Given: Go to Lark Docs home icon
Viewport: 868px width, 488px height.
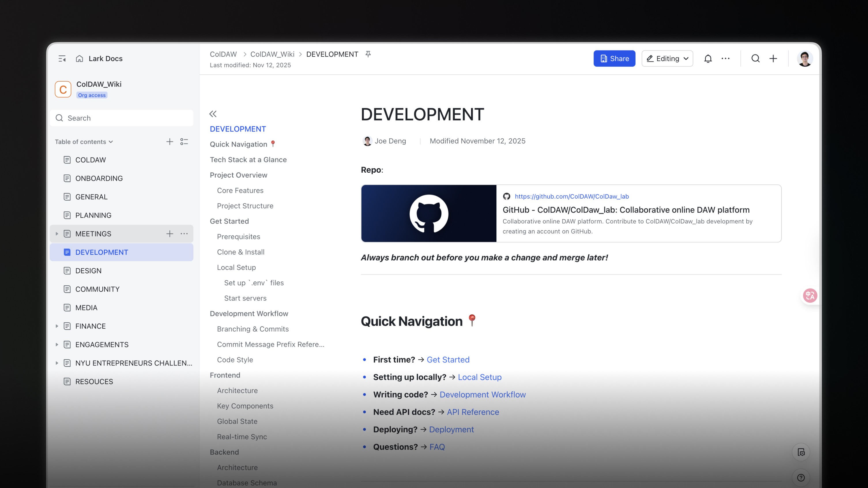Looking at the screenshot, I should pyautogui.click(x=80, y=59).
